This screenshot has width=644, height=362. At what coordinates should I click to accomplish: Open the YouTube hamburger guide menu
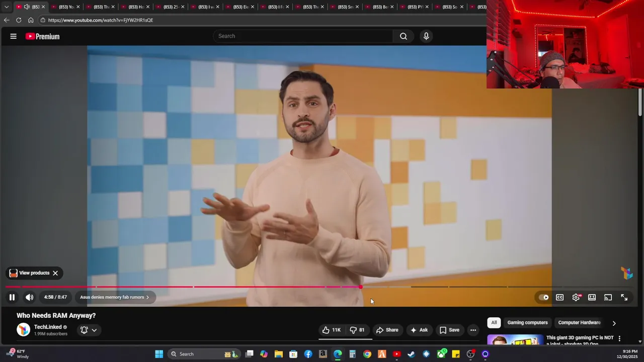[x=14, y=36]
